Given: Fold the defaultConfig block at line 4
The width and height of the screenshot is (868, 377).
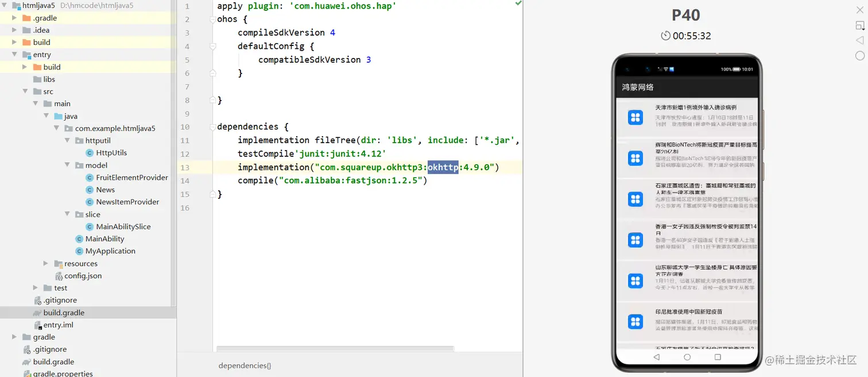Looking at the screenshot, I should pos(213,46).
